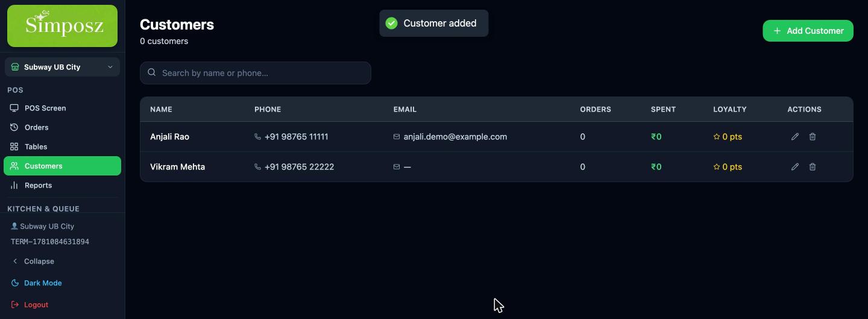
Task: Open Reports page
Action: tap(62, 185)
